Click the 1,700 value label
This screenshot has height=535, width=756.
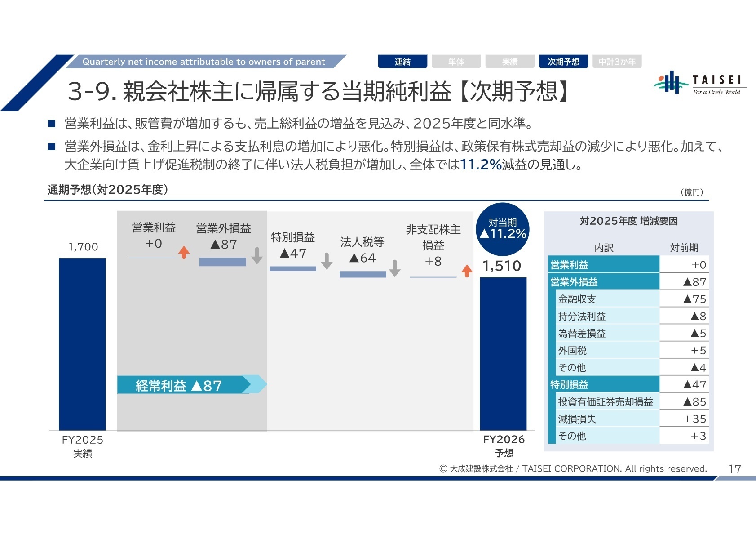[x=83, y=247]
